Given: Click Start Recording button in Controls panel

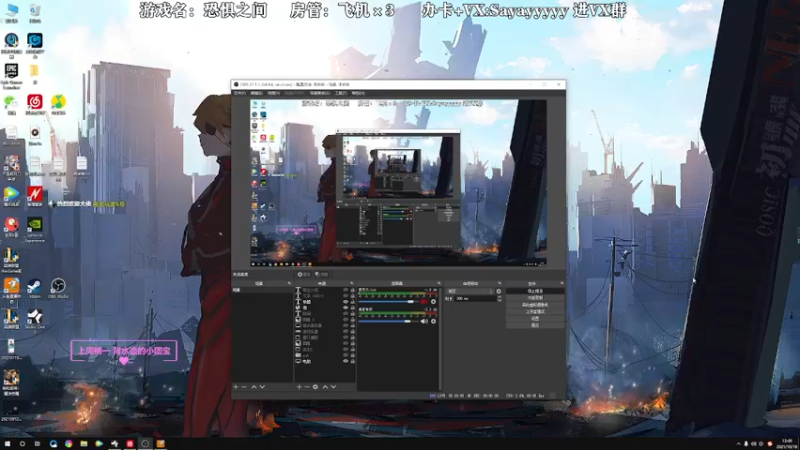Looking at the screenshot, I should (535, 298).
